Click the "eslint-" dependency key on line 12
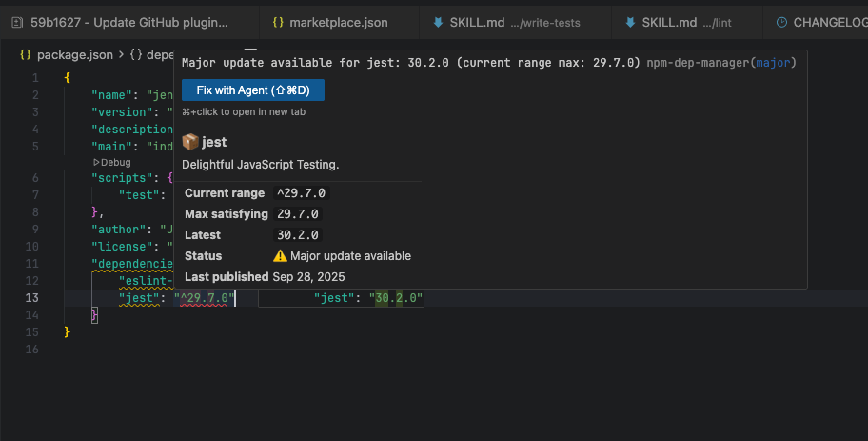 [146, 281]
